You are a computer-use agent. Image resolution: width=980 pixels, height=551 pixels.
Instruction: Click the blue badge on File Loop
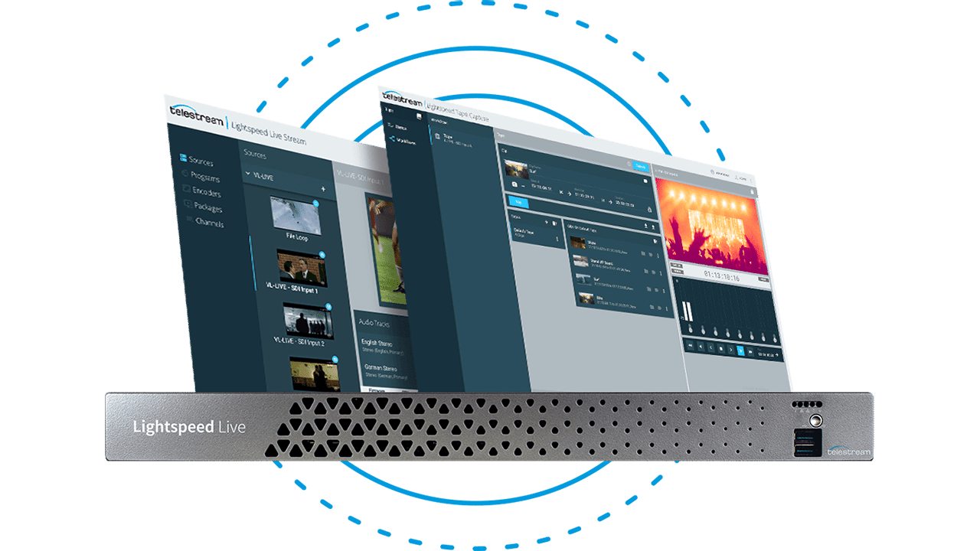(x=315, y=204)
